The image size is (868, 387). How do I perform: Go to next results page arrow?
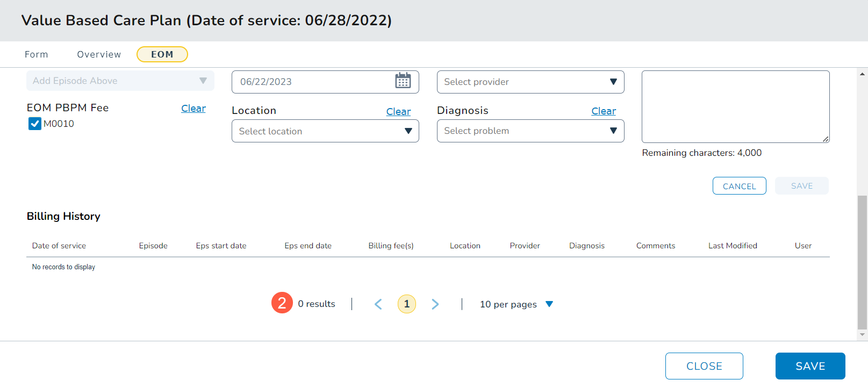pos(435,304)
